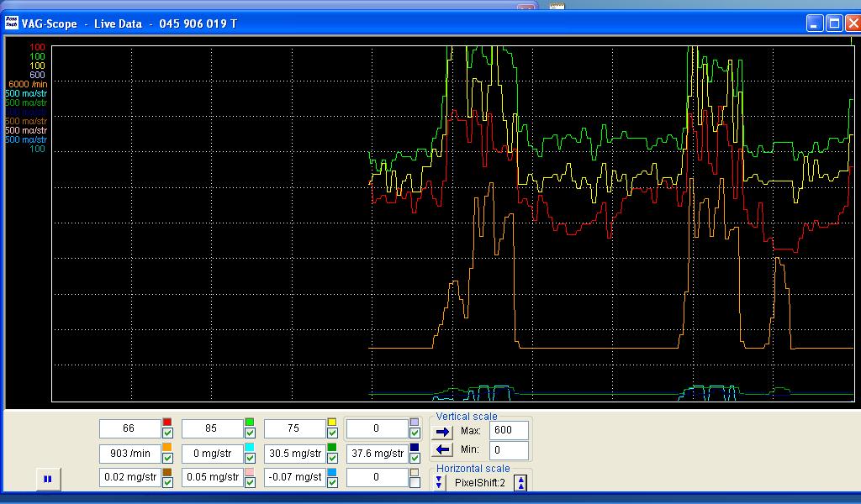Select the value field showing 75
Screen dimensions: 861x504
pyautogui.click(x=294, y=428)
